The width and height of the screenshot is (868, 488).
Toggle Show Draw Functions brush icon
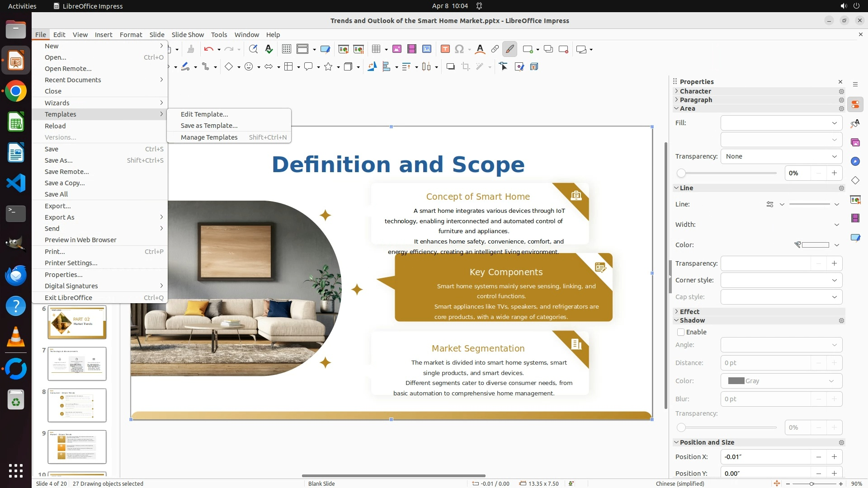[509, 49]
